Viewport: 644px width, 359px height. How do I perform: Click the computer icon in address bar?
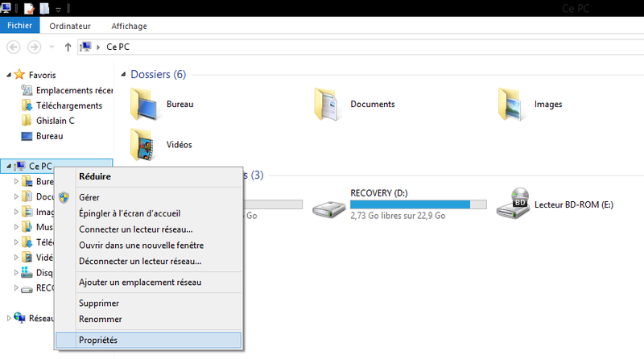(85, 47)
